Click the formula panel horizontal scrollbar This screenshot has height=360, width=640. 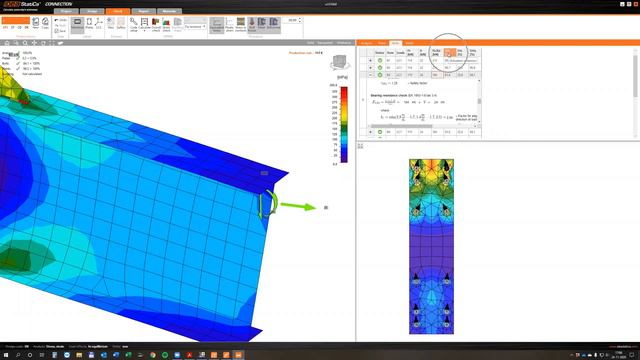click(401, 126)
